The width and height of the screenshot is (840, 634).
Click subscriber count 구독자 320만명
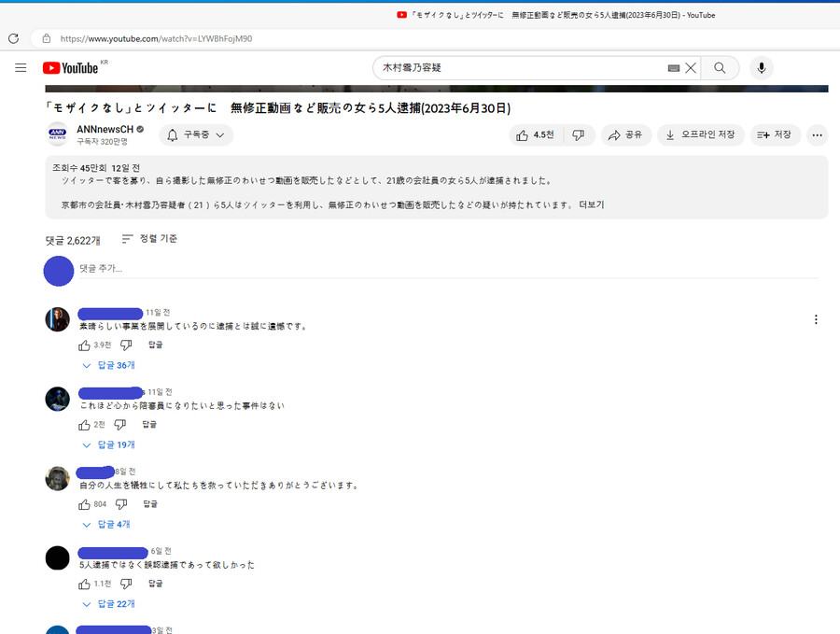pyautogui.click(x=103, y=142)
